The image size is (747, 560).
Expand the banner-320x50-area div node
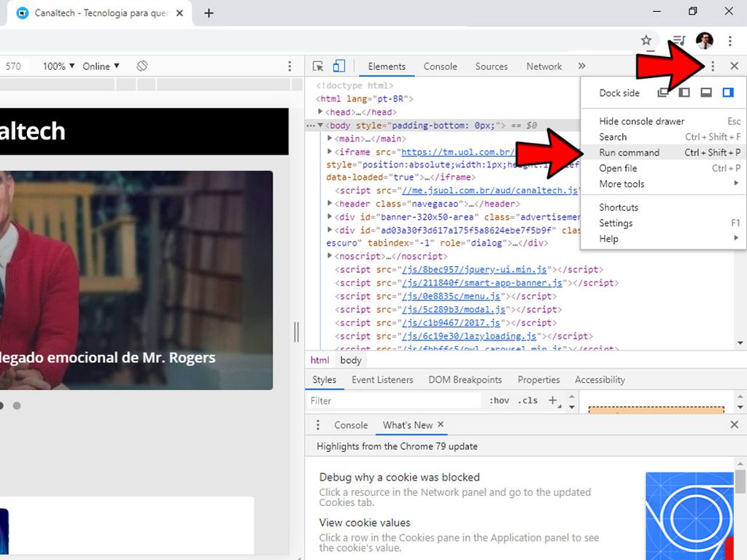pyautogui.click(x=330, y=217)
